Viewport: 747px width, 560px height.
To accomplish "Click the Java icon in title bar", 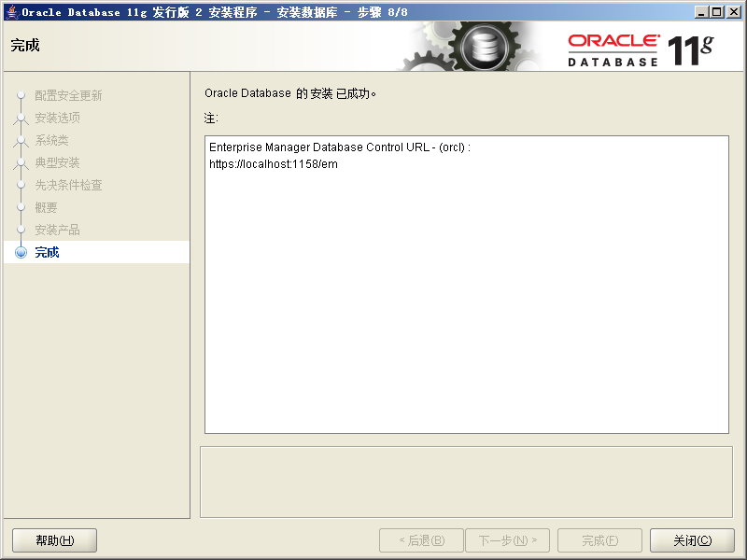I will (11, 12).
